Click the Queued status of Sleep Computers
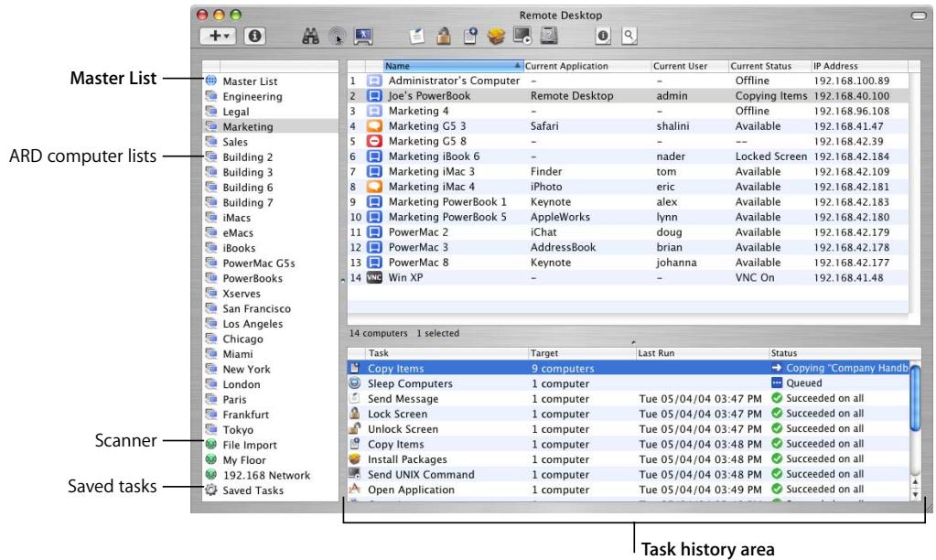The image size is (936, 560). pos(796,383)
